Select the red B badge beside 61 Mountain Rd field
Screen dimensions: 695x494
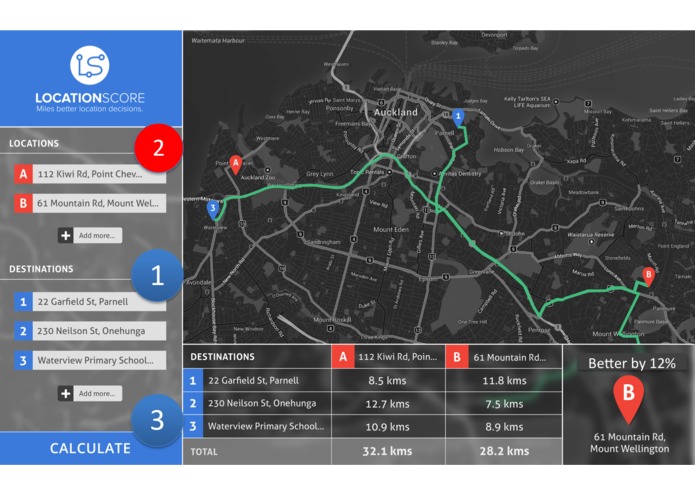coord(23,203)
